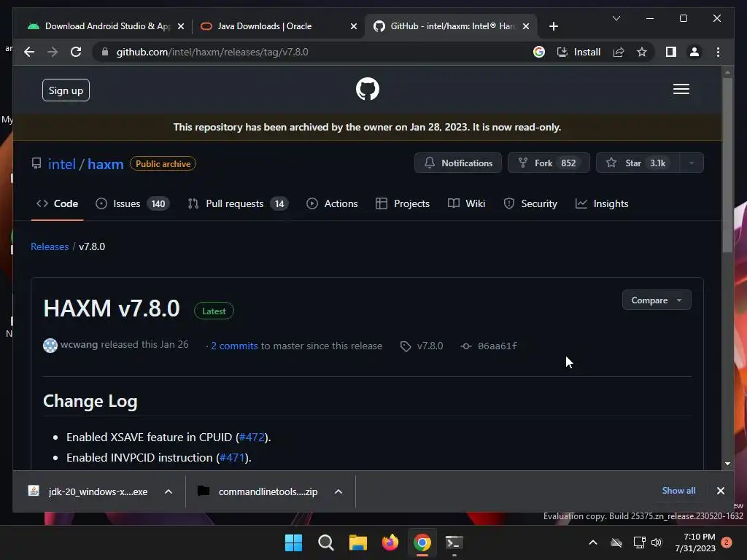Click the Google account icon in address bar
The width and height of the screenshot is (747, 560).
(x=539, y=52)
